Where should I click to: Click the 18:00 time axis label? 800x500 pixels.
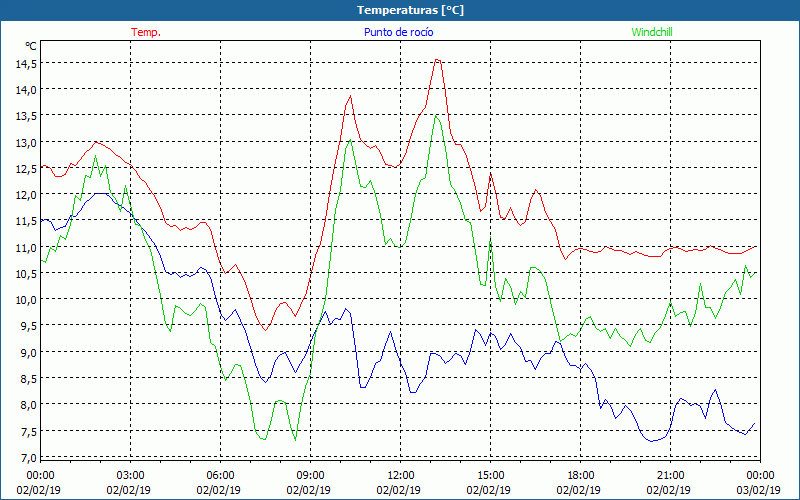pos(581,475)
